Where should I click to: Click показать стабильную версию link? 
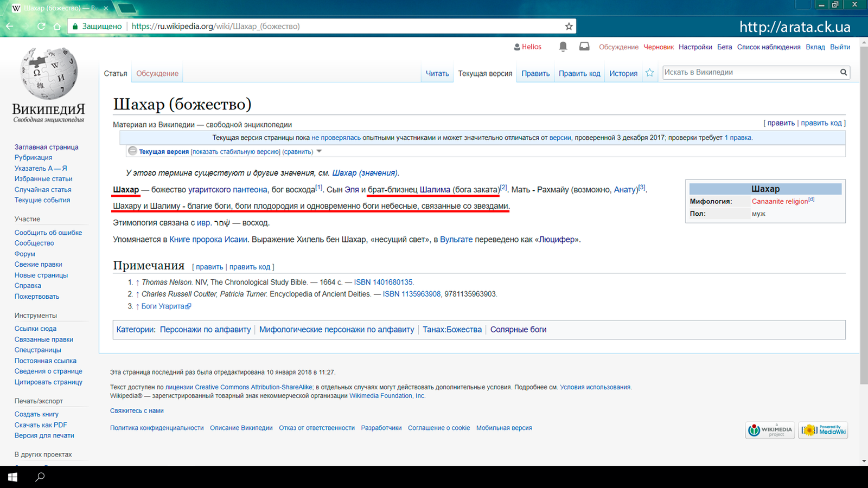pyautogui.click(x=236, y=152)
